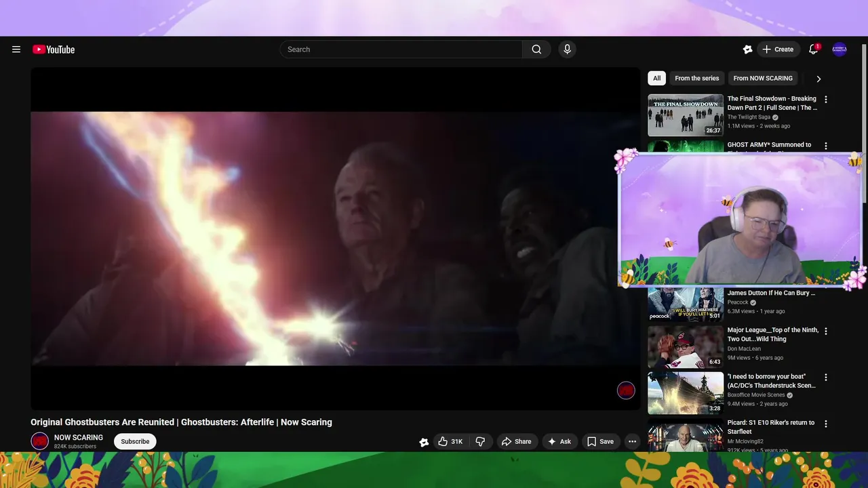Open the account avatar menu
The width and height of the screenshot is (868, 488).
pos(840,49)
